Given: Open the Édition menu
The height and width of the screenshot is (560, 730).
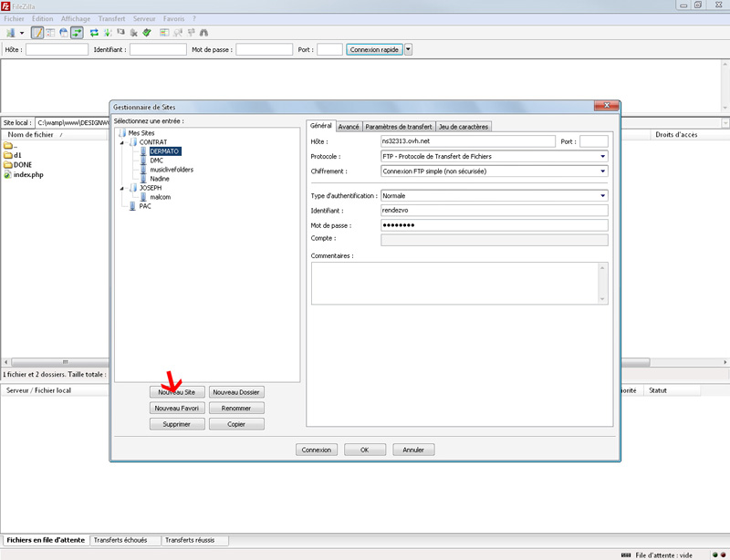Looking at the screenshot, I should coord(42,18).
